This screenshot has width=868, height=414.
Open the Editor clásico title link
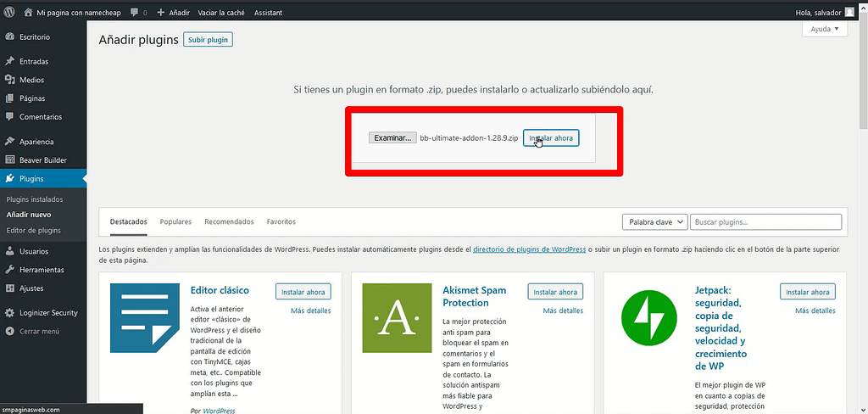(x=220, y=290)
